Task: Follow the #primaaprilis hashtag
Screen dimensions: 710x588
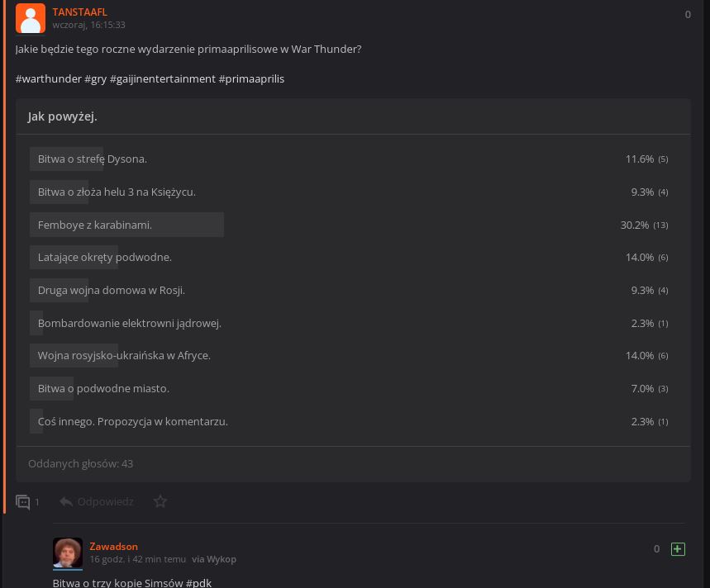Action: click(251, 78)
